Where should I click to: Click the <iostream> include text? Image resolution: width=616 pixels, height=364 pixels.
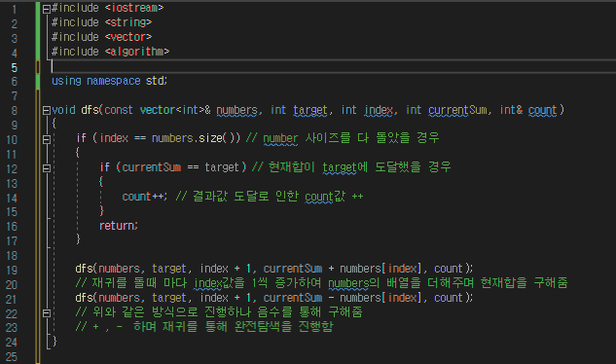click(134, 8)
